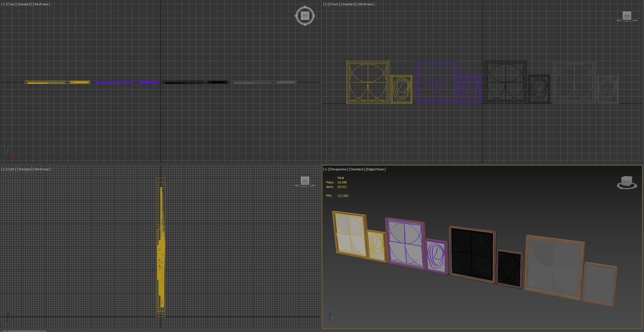Screen dimensions: 644x332
Task: Click the TOP face of the ViewCube
Action: click(x=305, y=16)
